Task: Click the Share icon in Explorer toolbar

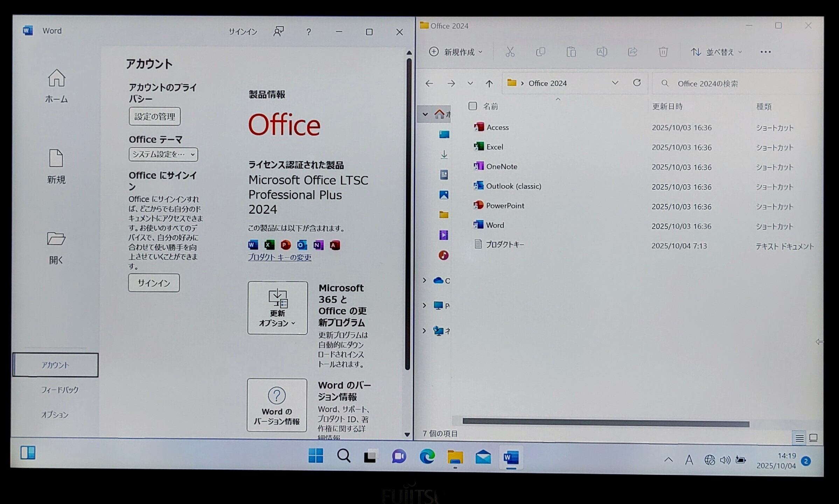Action: (x=632, y=52)
